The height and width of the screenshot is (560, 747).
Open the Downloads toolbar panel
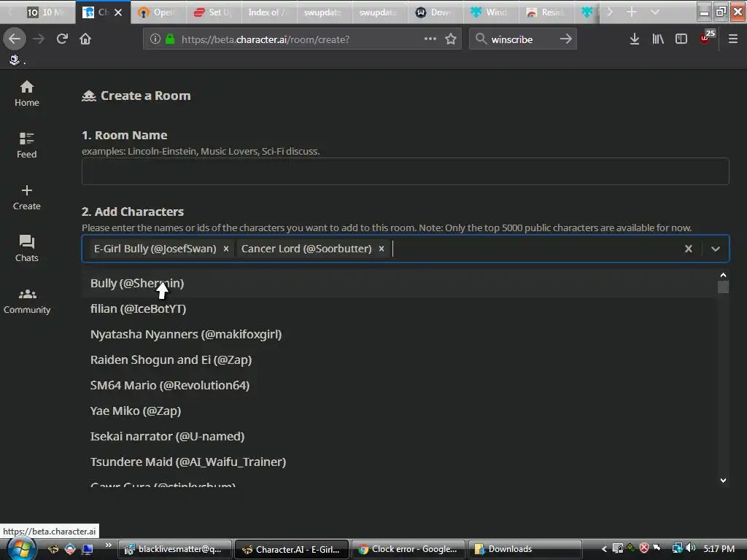(634, 39)
